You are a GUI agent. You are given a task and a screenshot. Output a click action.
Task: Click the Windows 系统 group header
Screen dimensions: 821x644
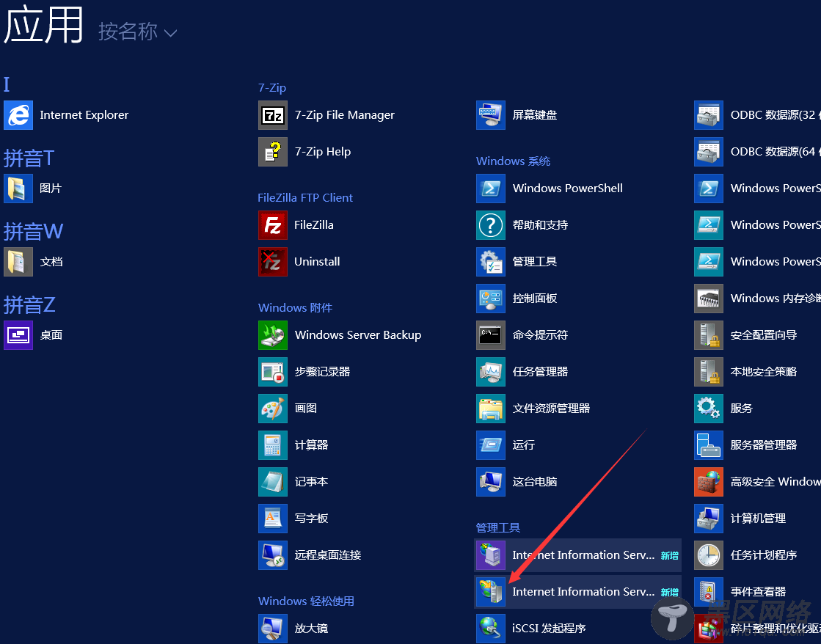513,161
